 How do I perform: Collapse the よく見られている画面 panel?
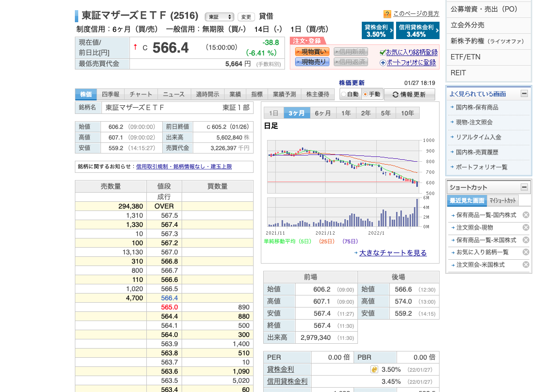point(524,94)
